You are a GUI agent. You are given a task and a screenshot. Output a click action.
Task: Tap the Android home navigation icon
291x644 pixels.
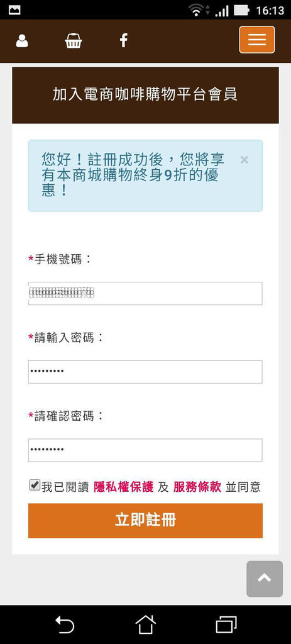pyautogui.click(x=146, y=625)
